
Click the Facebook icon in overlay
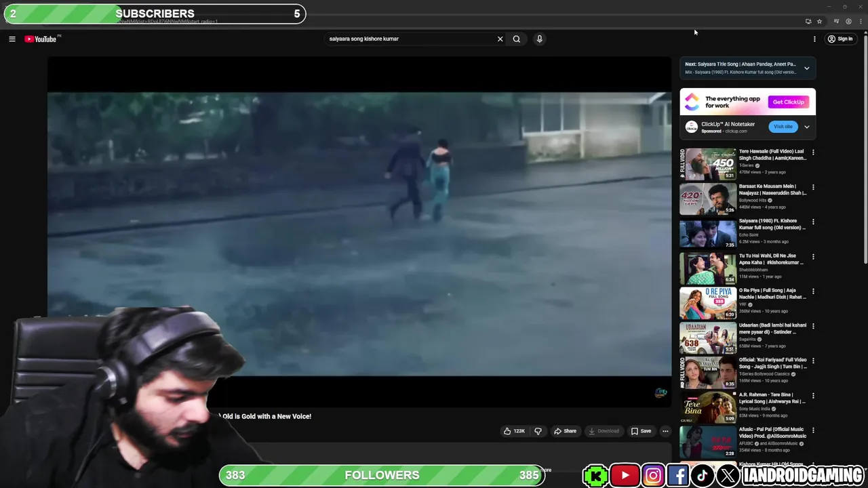[x=678, y=476]
